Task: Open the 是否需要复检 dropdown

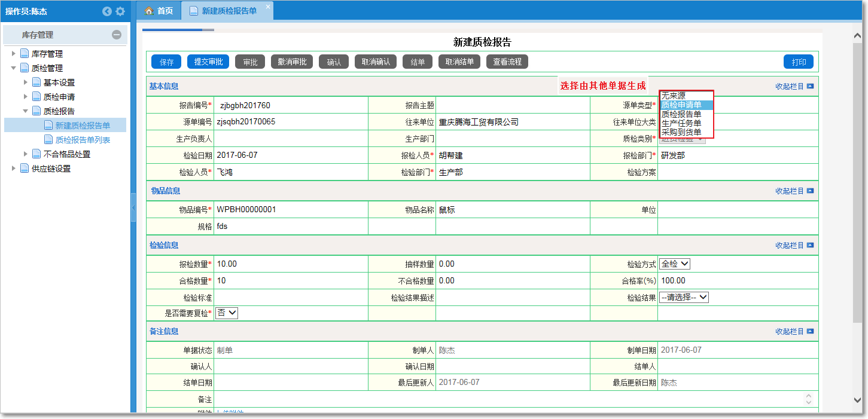Action: [x=227, y=313]
